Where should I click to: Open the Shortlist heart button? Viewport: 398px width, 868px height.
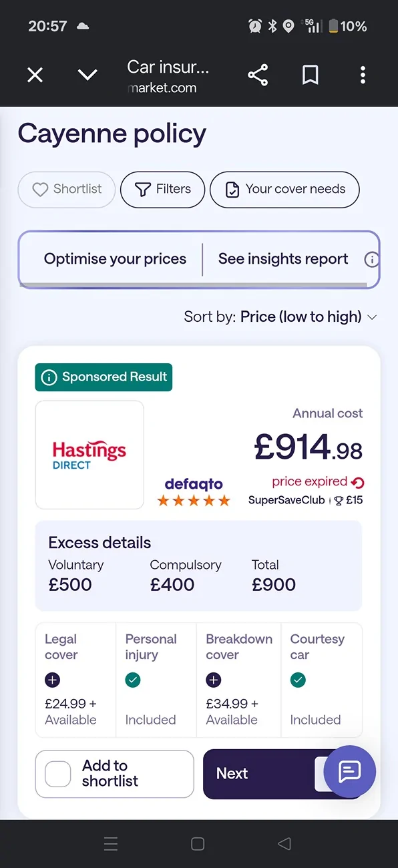pos(67,190)
